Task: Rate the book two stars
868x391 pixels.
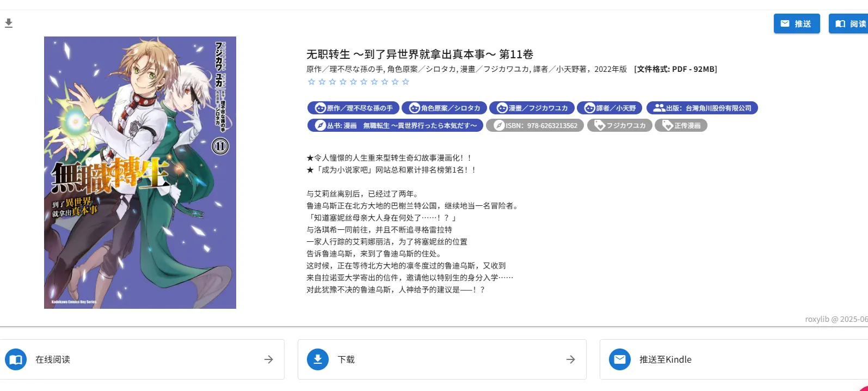Action: pyautogui.click(x=322, y=82)
